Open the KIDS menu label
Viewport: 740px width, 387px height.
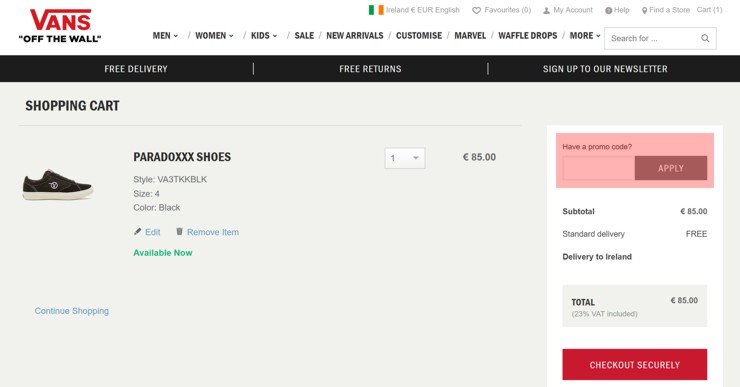tap(260, 36)
